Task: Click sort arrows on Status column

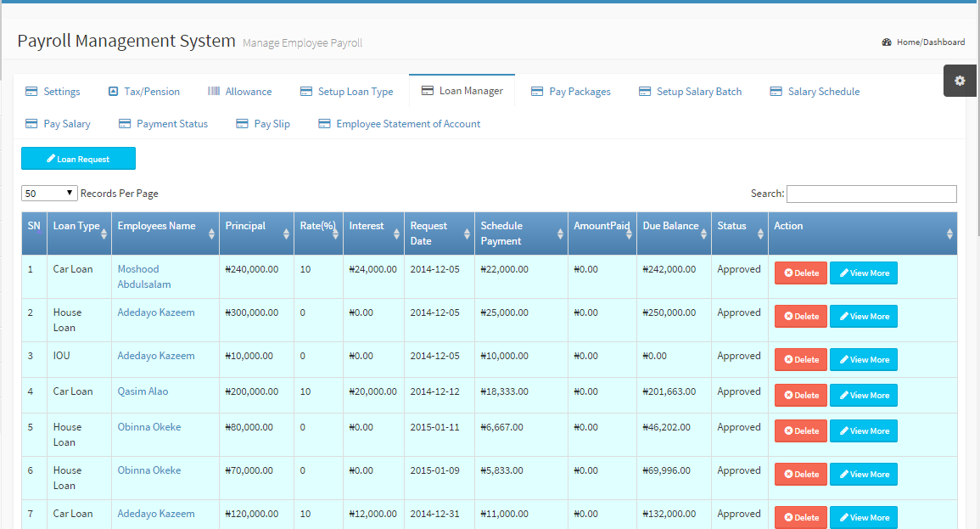Action: click(760, 234)
